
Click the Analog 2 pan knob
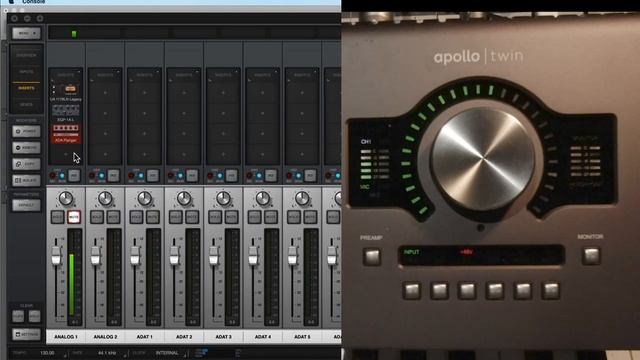tap(105, 199)
